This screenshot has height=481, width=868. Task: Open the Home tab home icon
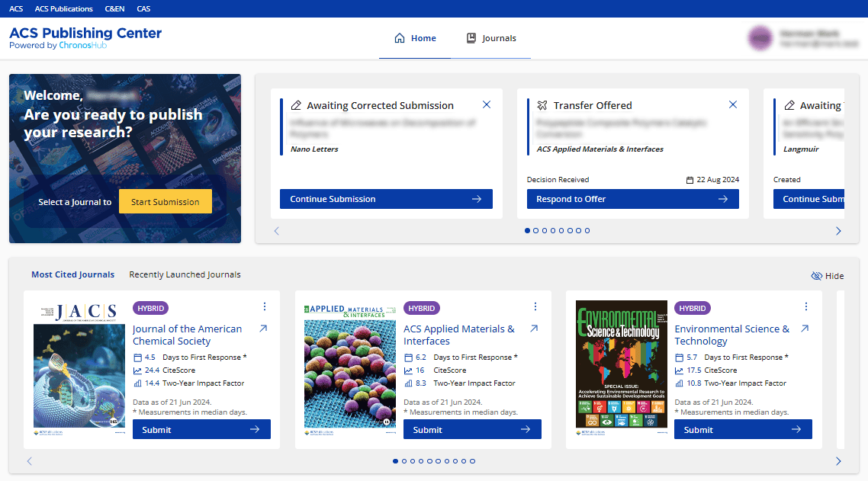tap(400, 37)
